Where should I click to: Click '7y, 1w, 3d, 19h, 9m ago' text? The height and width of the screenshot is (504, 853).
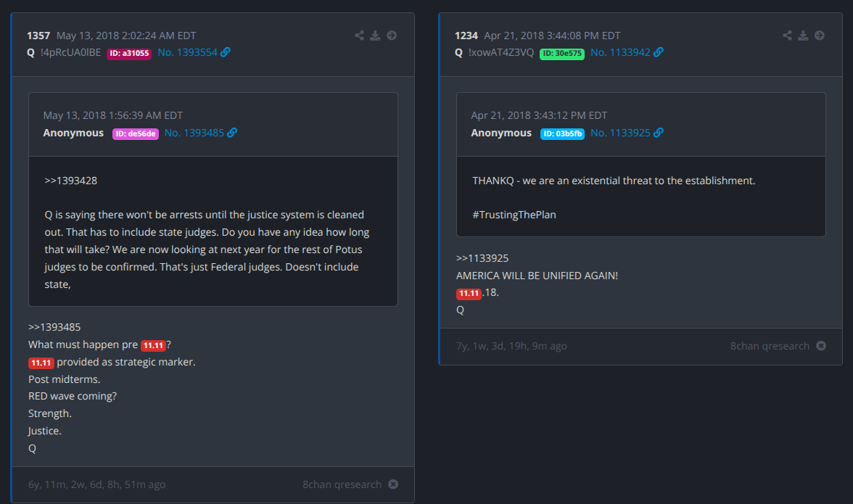[511, 346]
